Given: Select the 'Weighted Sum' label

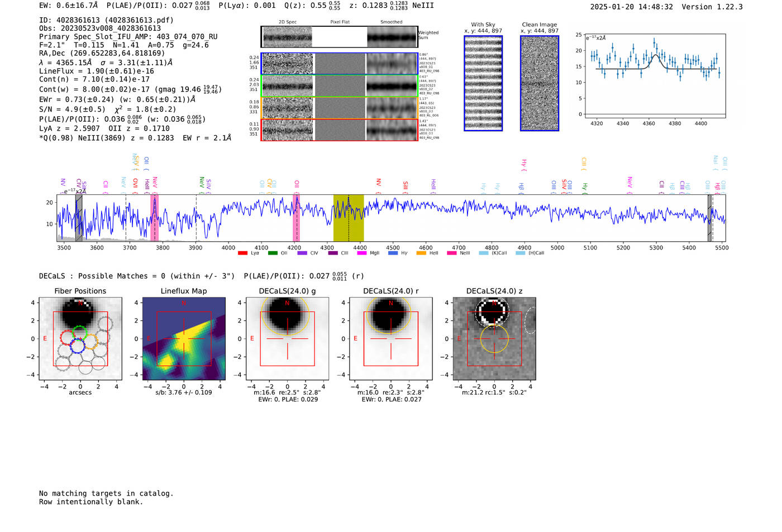Looking at the screenshot, I should [x=428, y=35].
